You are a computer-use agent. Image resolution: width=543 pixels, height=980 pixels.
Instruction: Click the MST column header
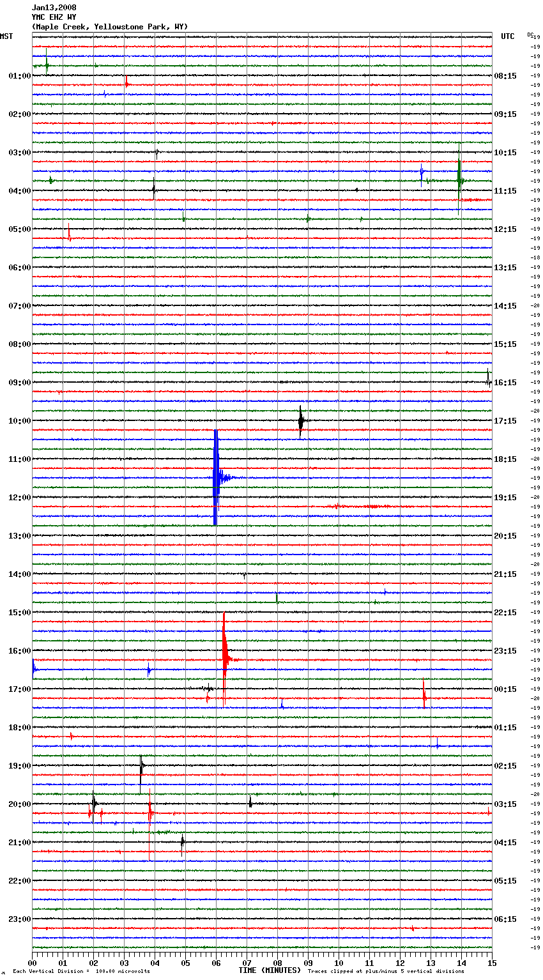click(x=6, y=36)
